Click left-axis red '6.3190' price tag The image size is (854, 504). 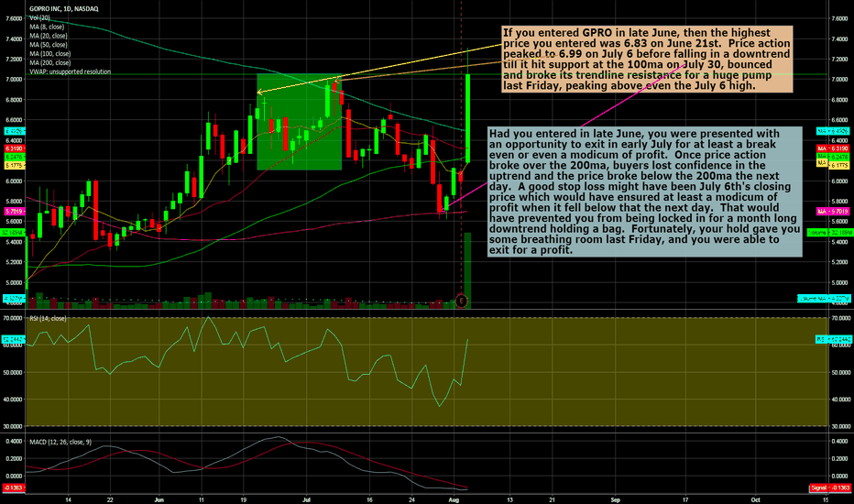(14, 148)
